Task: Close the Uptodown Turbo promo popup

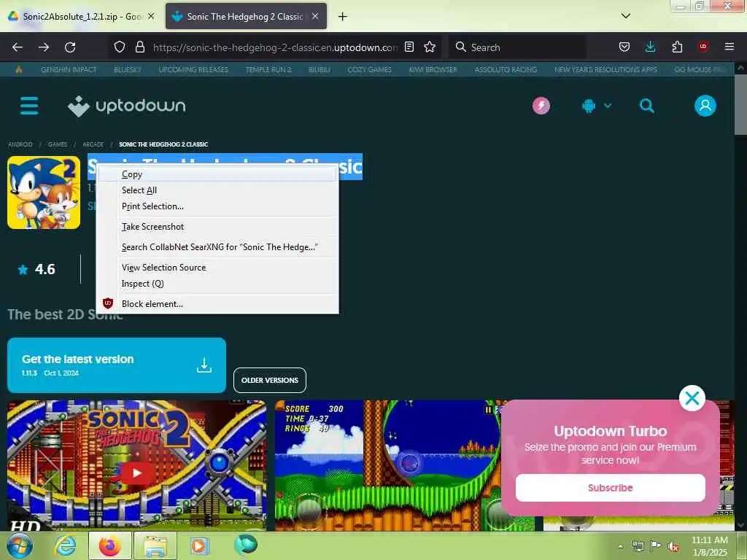Action: coord(692,398)
